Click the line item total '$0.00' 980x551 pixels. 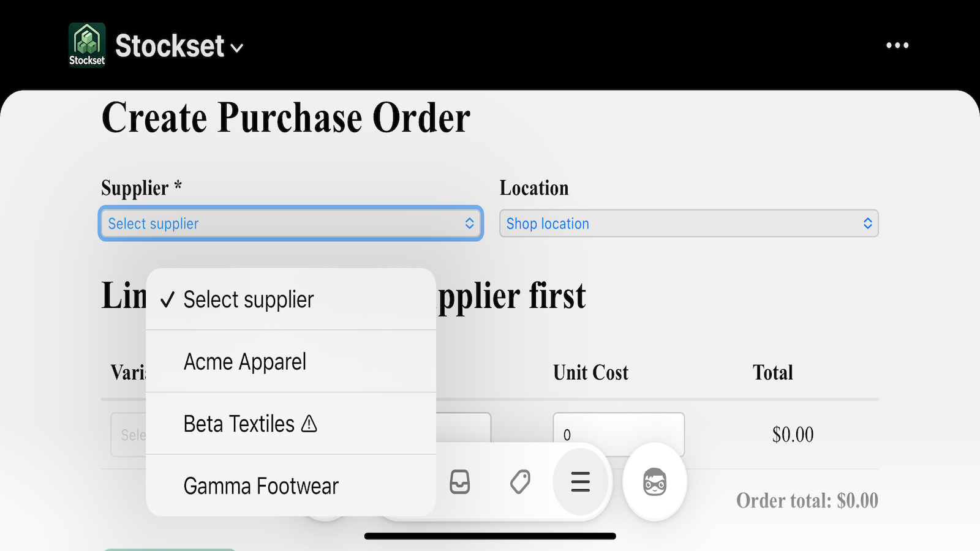point(793,435)
